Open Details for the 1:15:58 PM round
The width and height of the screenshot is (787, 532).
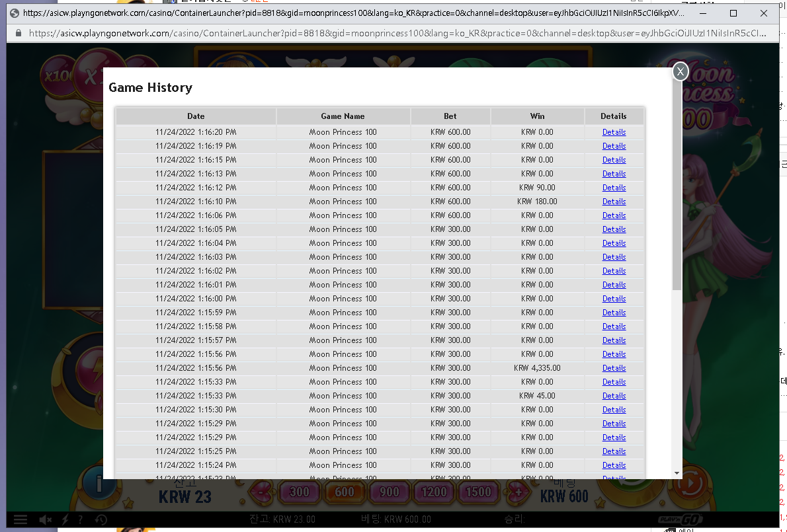click(x=614, y=326)
